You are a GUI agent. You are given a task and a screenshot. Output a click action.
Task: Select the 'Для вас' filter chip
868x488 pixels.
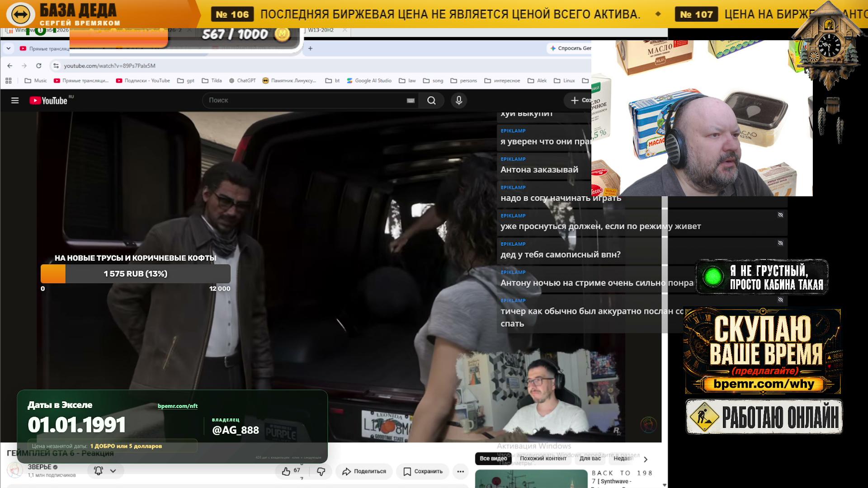(x=590, y=458)
